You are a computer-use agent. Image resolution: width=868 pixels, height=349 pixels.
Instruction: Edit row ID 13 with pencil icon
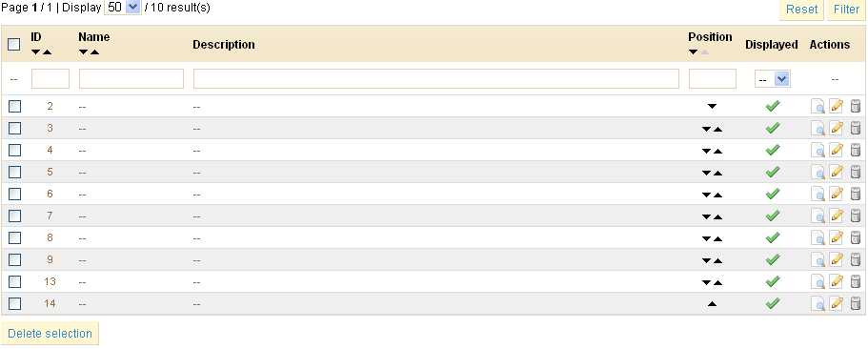coord(837,281)
